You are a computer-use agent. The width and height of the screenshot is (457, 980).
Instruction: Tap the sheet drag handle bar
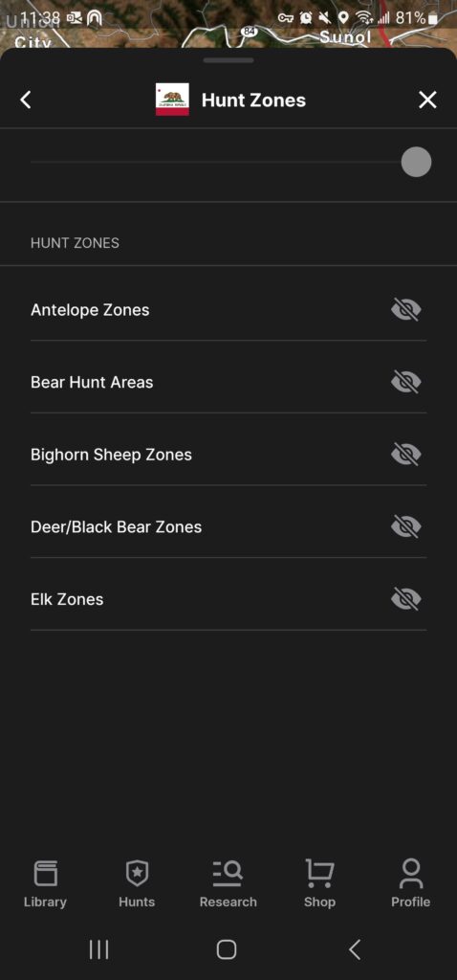228,60
